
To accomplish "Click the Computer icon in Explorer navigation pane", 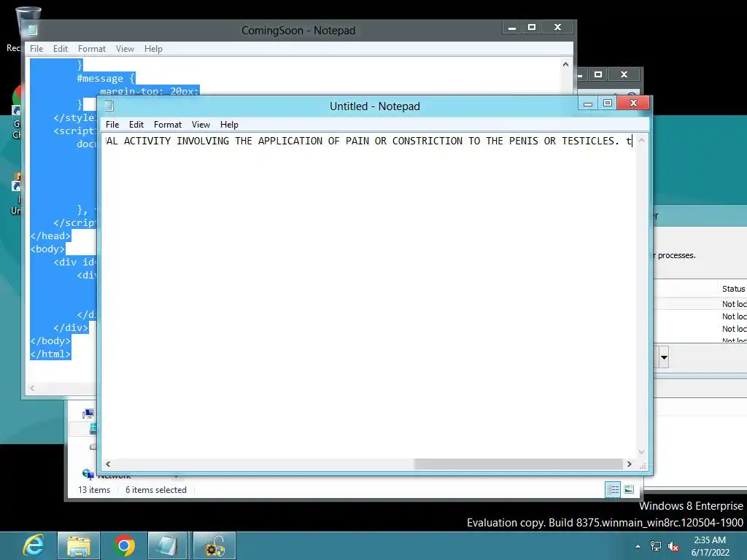I will click(x=88, y=413).
